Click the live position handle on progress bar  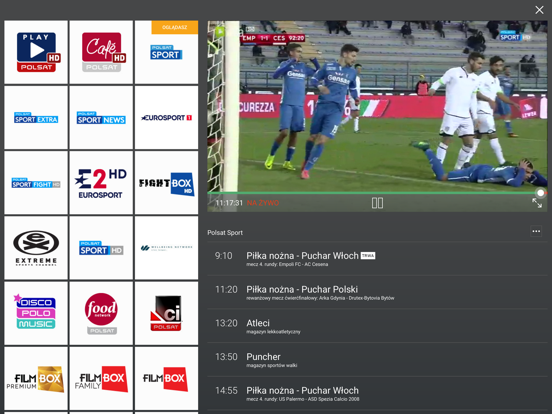(x=540, y=193)
